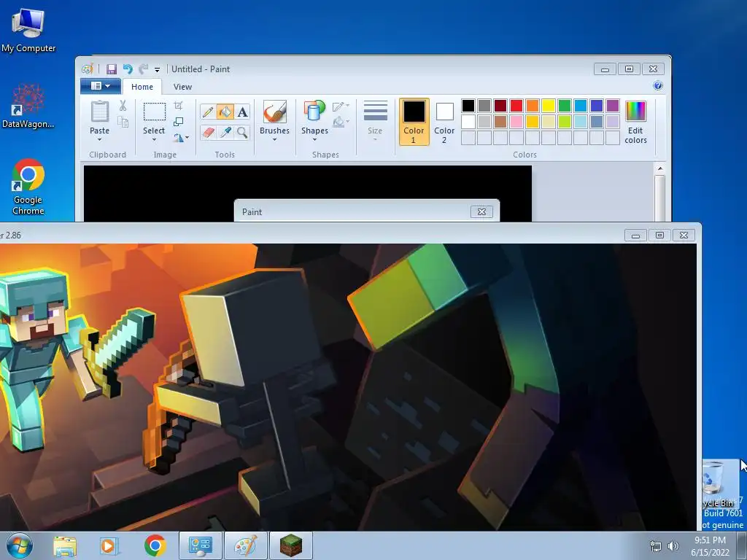Click the Copy icon in Clipboard group
Viewport: 747px width, 560px height.
123,122
